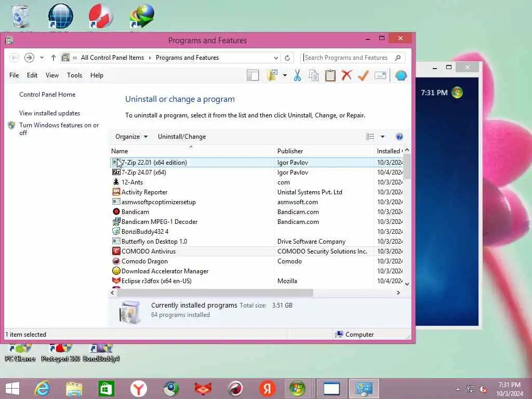Click the Move-to folder toolbar icon
This screenshot has width=532, height=399.
point(272,75)
